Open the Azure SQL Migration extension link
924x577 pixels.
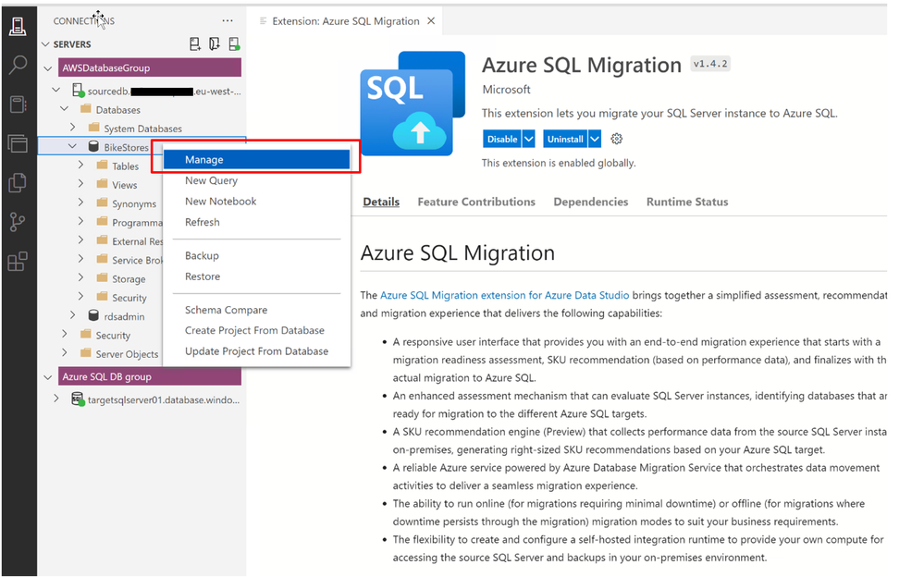coord(504,295)
